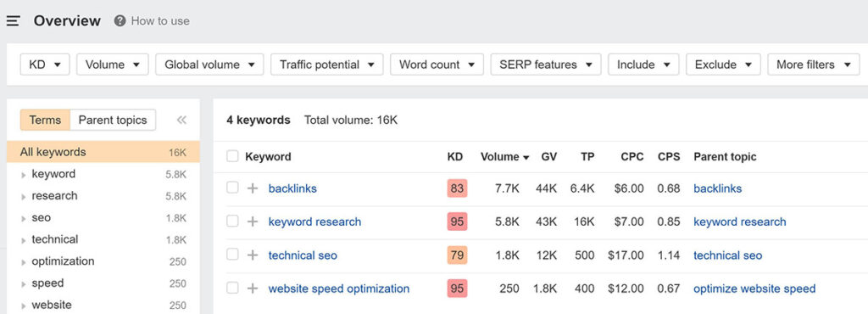Switch to the Parent topics tab
Image resolution: width=868 pixels, height=314 pixels.
click(x=113, y=120)
